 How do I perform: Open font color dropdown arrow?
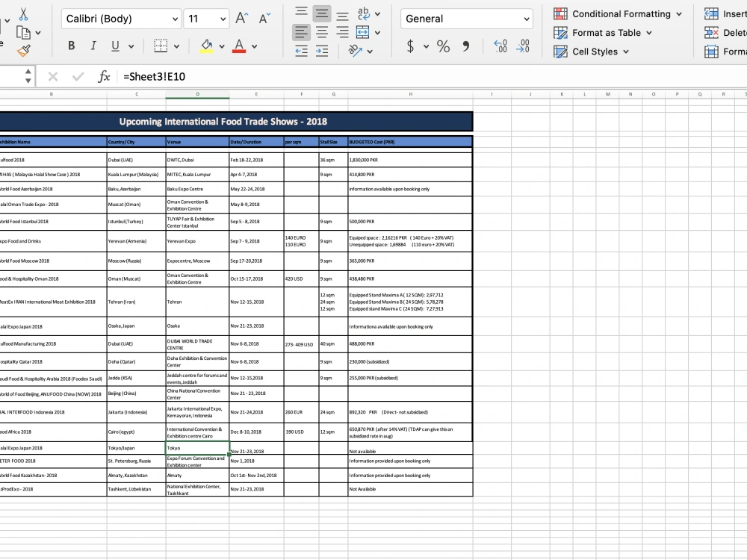pyautogui.click(x=255, y=46)
